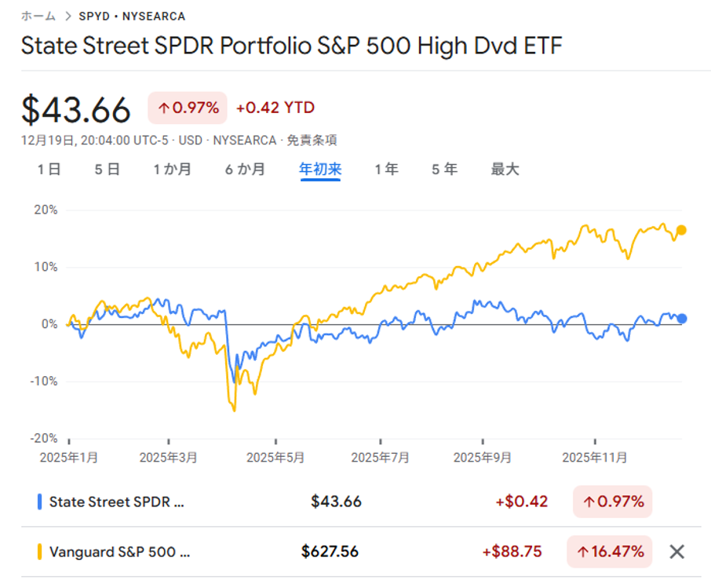Click the ホーム breadcrumb link
This screenshot has height=588, width=711.
[x=38, y=16]
